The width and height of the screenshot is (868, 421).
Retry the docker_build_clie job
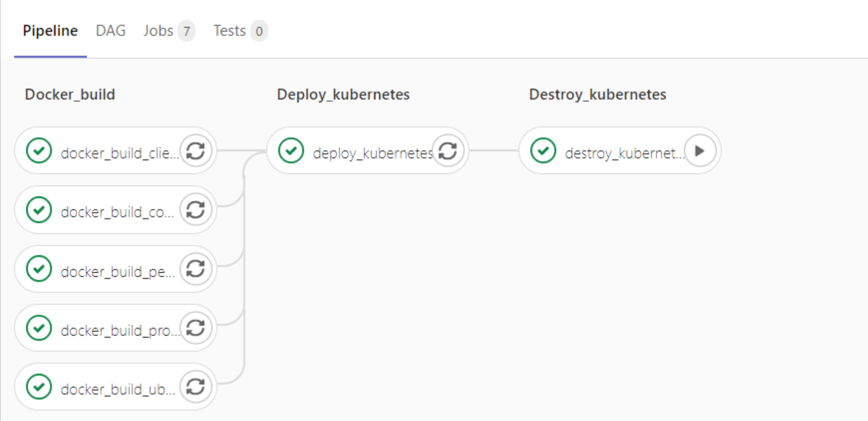[196, 150]
